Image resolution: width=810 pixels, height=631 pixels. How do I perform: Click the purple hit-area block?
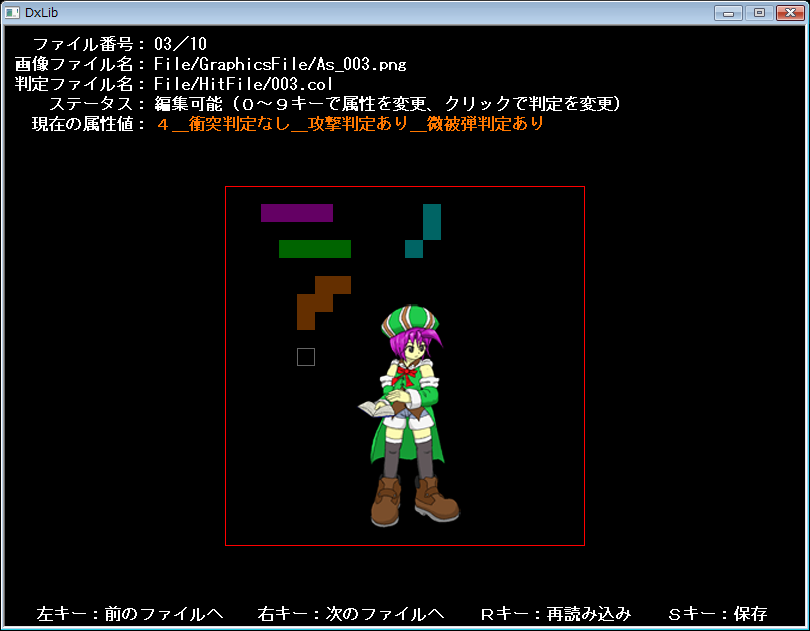coord(297,213)
